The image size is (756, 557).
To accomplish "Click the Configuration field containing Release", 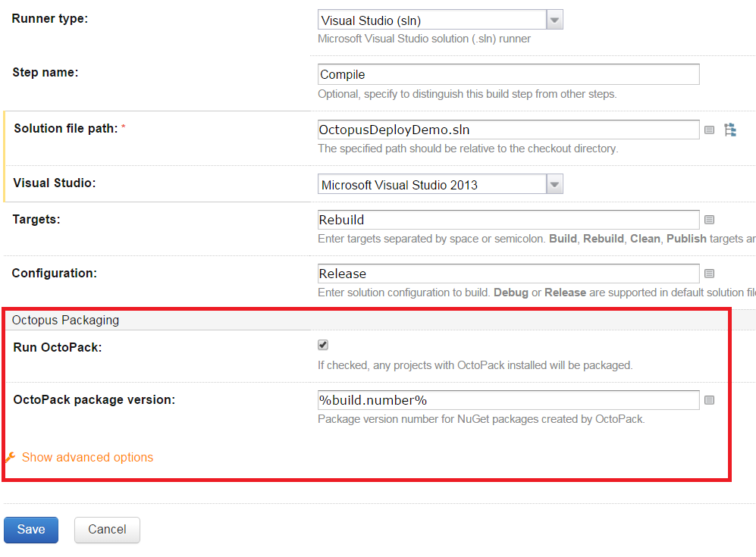I will (x=508, y=274).
